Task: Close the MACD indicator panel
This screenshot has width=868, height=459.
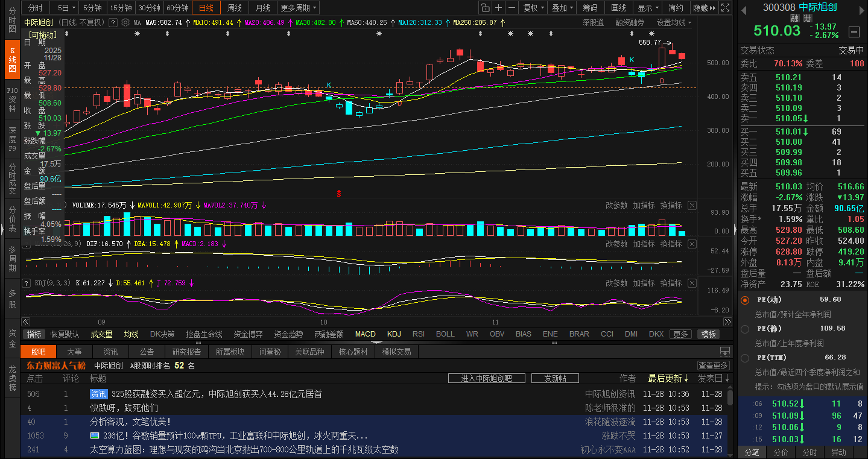Action: click(x=692, y=244)
